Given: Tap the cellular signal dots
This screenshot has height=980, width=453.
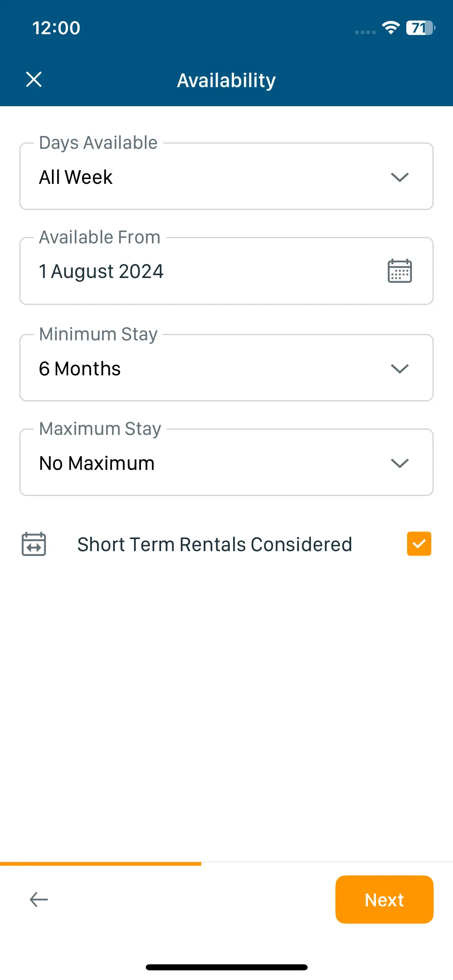Looking at the screenshot, I should click(365, 32).
